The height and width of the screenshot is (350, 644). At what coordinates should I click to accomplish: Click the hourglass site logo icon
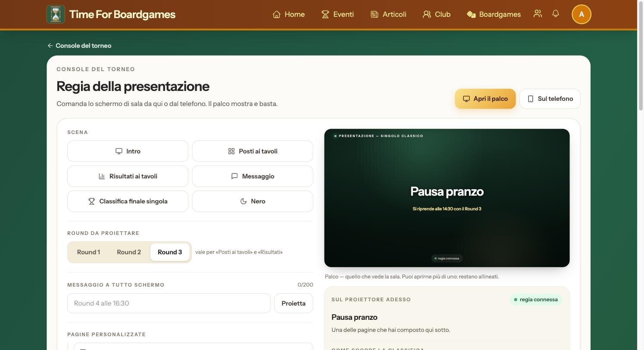click(x=56, y=14)
